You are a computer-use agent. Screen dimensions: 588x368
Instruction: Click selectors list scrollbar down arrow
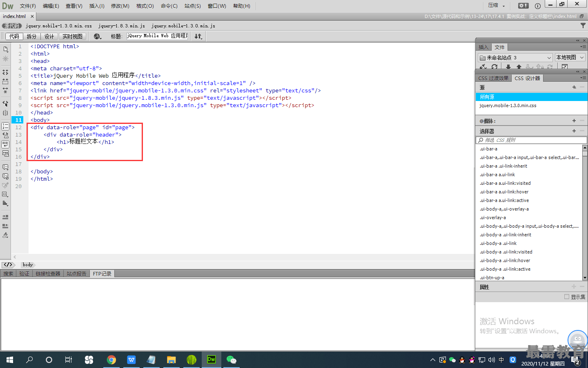point(585,278)
